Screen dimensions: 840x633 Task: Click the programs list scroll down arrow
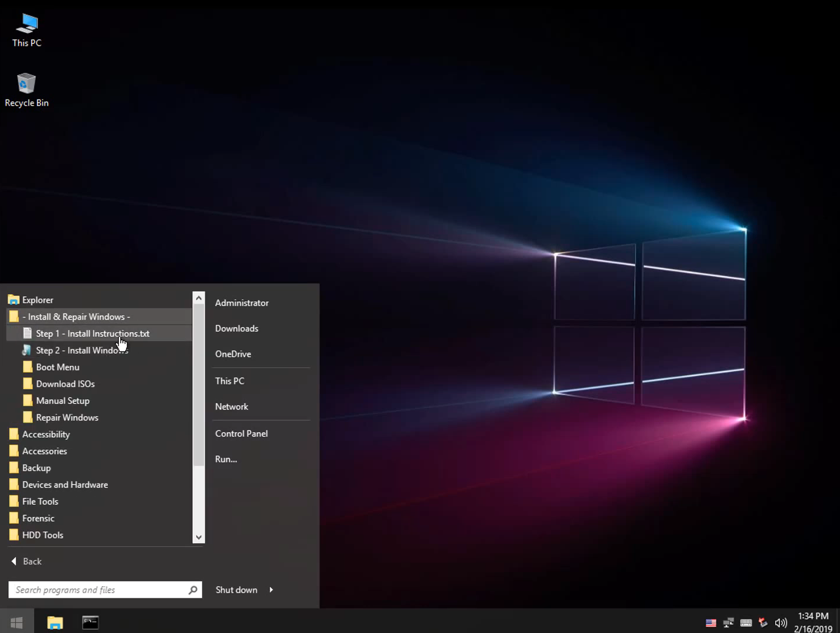[199, 537]
